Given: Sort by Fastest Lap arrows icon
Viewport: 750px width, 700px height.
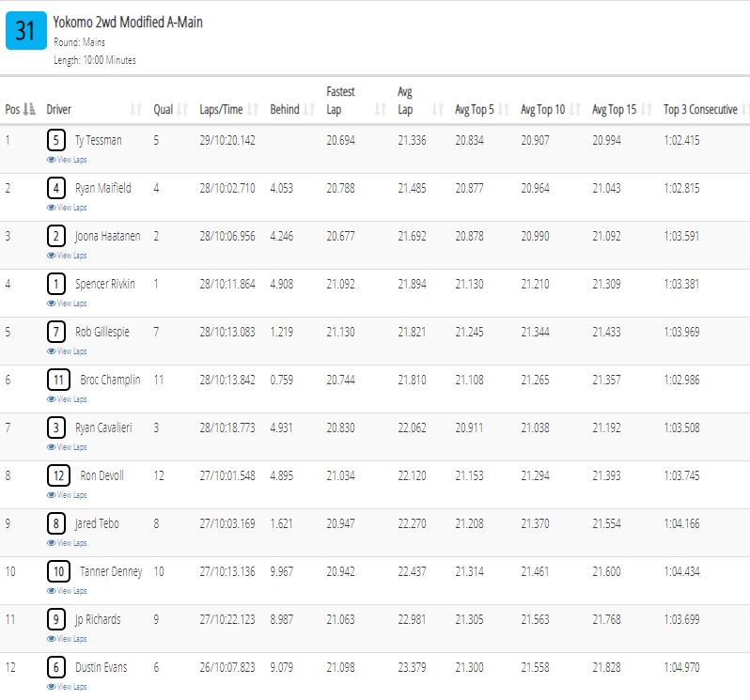Looking at the screenshot, I should click(381, 110).
